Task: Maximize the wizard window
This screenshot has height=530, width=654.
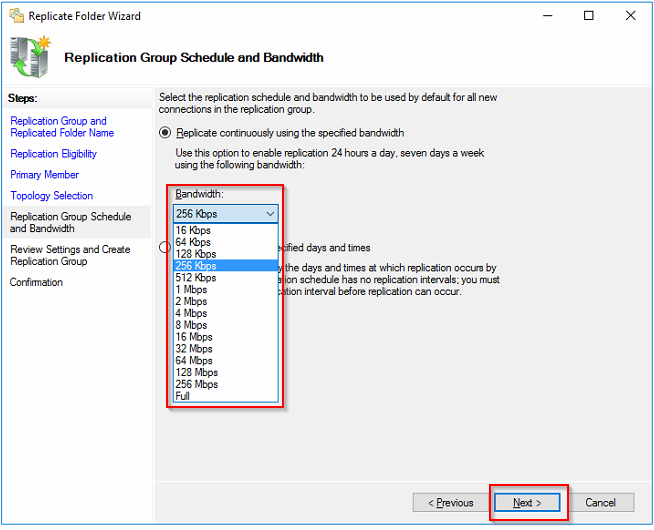Action: pos(588,16)
